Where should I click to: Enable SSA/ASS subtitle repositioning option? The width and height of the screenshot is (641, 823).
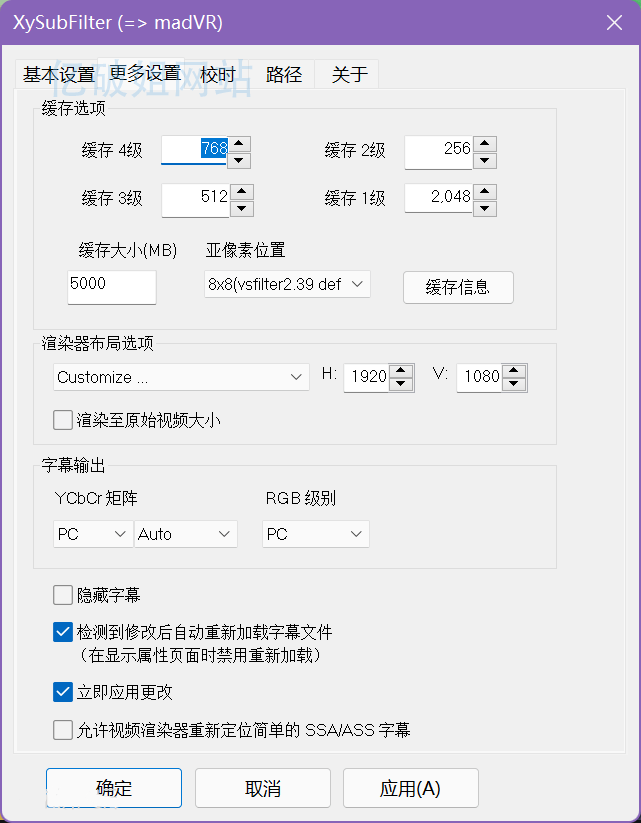pos(62,730)
